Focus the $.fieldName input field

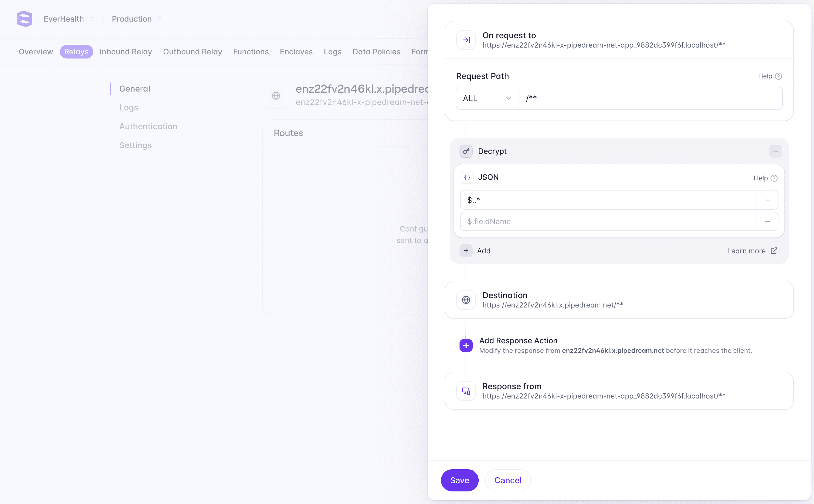coord(608,221)
